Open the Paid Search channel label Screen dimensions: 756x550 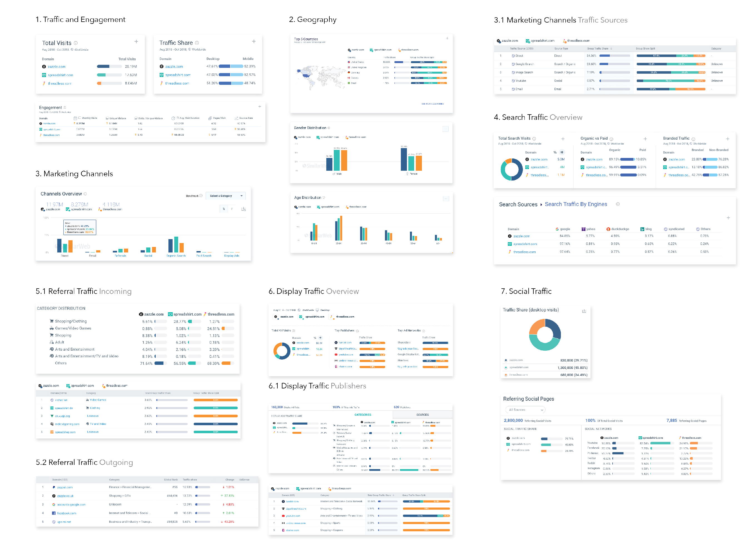pos(204,256)
